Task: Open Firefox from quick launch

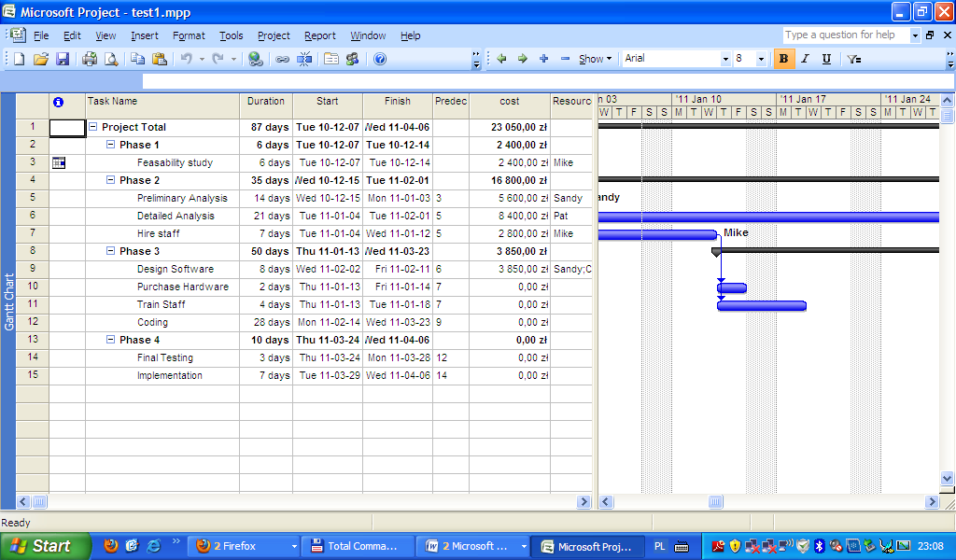Action: coord(111,545)
